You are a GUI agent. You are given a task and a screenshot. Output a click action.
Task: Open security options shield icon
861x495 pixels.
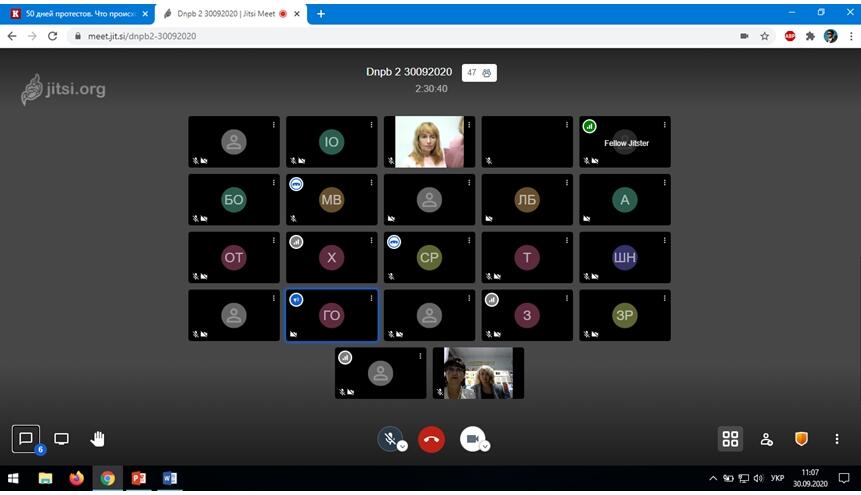click(x=801, y=439)
